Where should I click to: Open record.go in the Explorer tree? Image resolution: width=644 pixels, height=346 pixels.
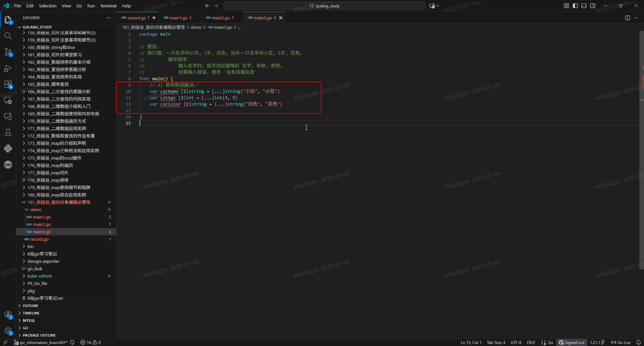[66, 239]
